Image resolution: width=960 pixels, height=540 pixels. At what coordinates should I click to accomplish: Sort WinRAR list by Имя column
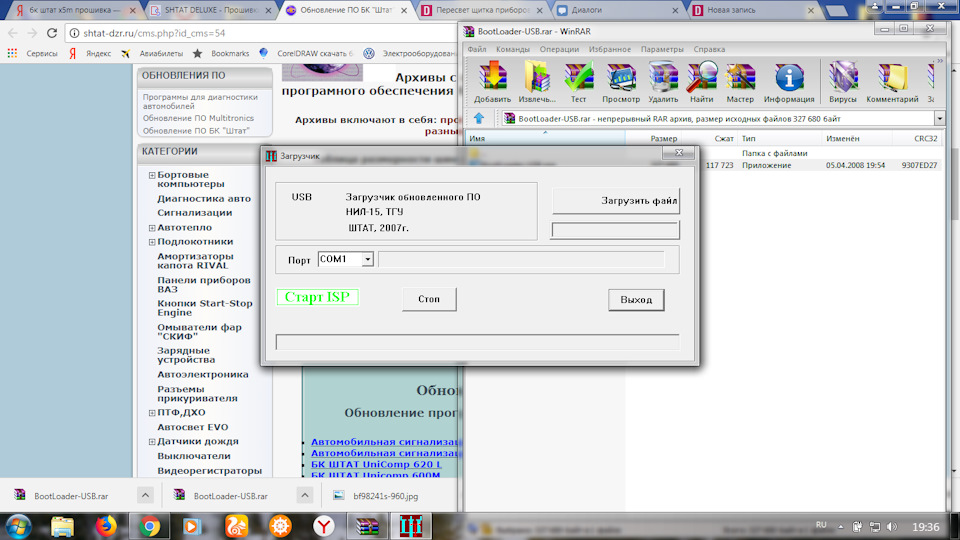point(545,138)
